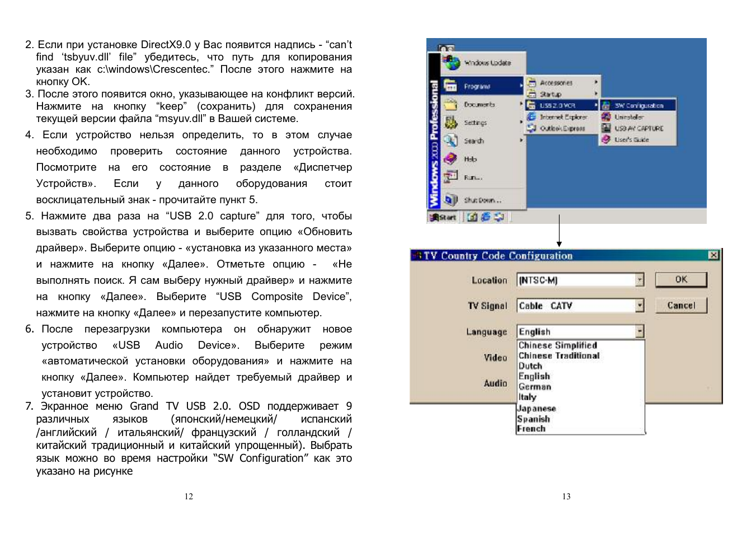Open the USB 2.0 VCR folder
The image size is (756, 534).
click(562, 105)
